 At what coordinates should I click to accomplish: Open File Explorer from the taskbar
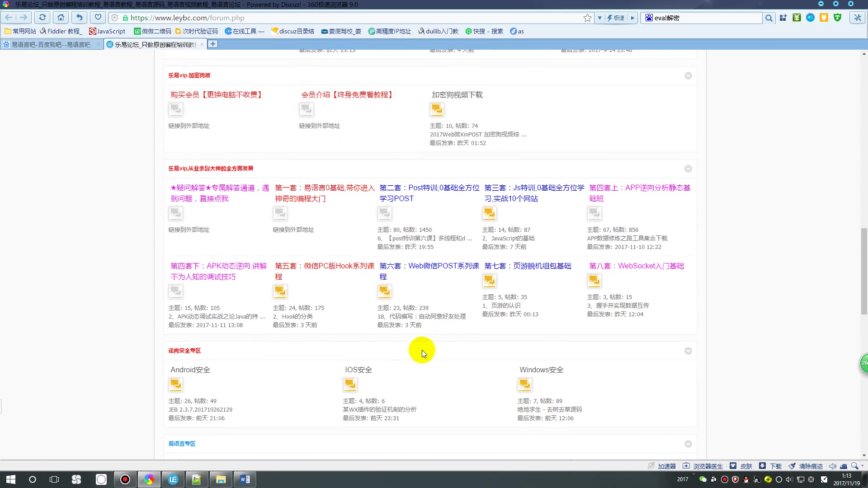click(x=221, y=479)
